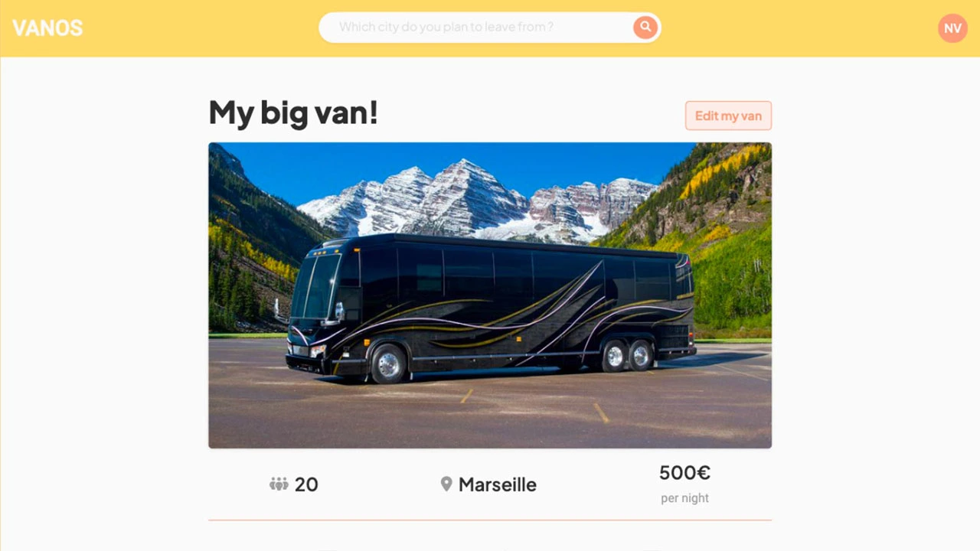Viewport: 980px width, 551px height.
Task: Click the Edit my van button
Action: coord(728,116)
